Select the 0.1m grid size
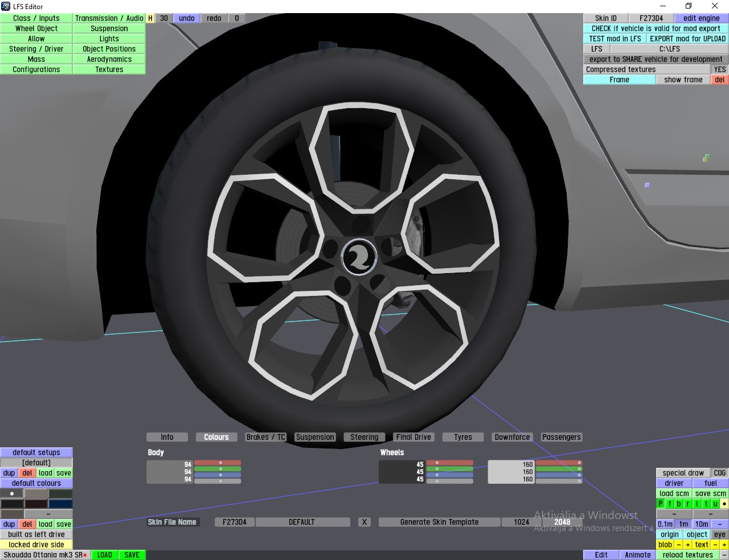 (x=665, y=524)
